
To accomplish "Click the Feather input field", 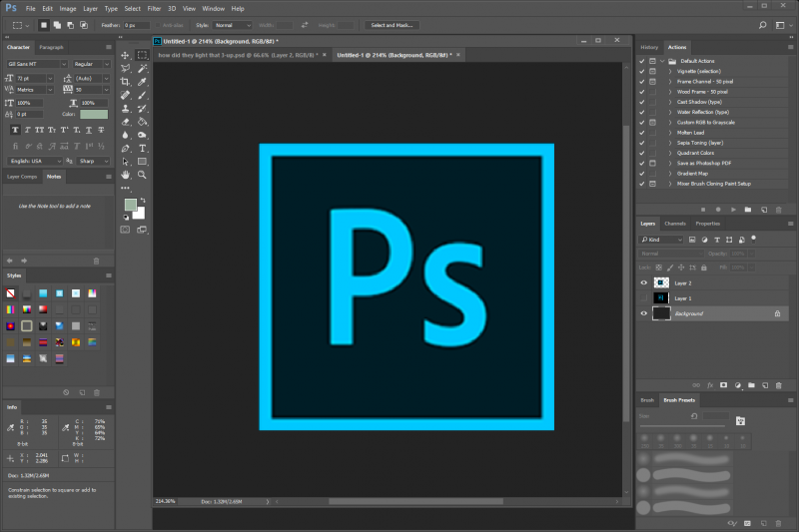I will tap(136, 24).
